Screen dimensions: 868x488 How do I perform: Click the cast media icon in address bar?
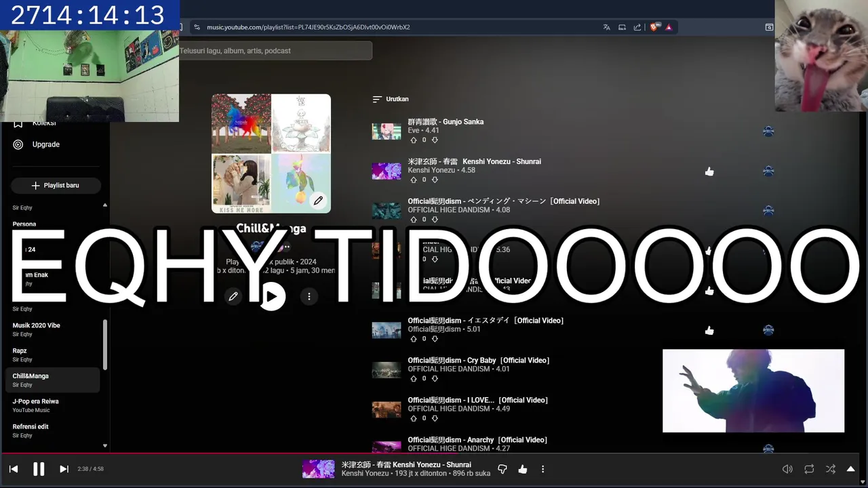click(622, 27)
